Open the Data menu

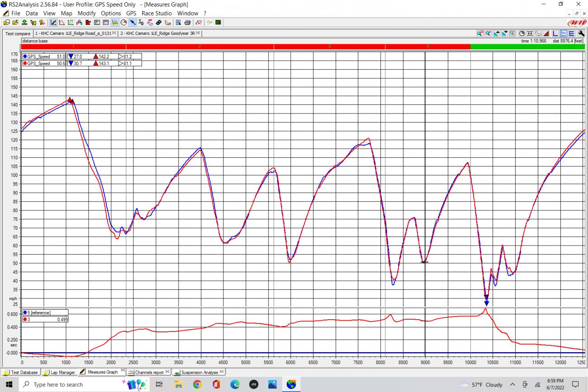tap(32, 13)
